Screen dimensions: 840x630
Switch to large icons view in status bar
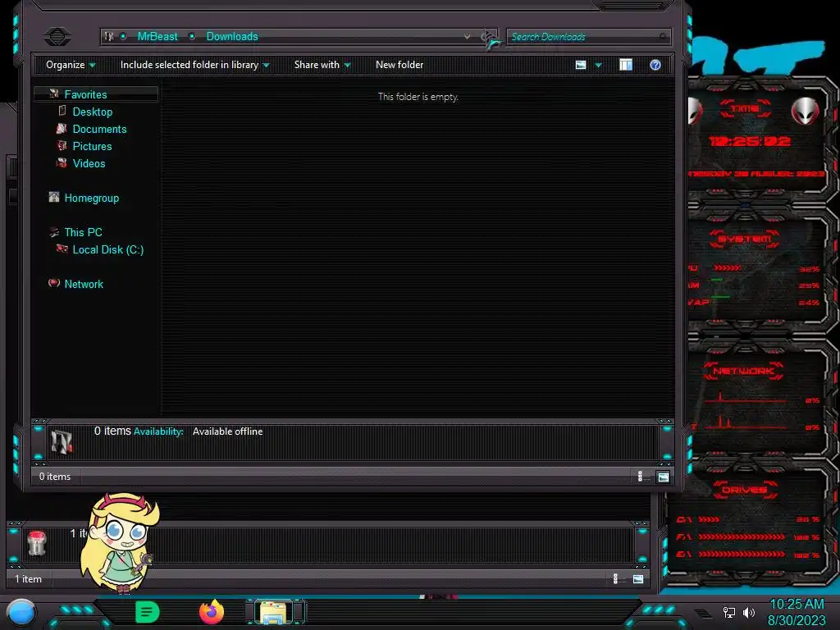coord(663,477)
